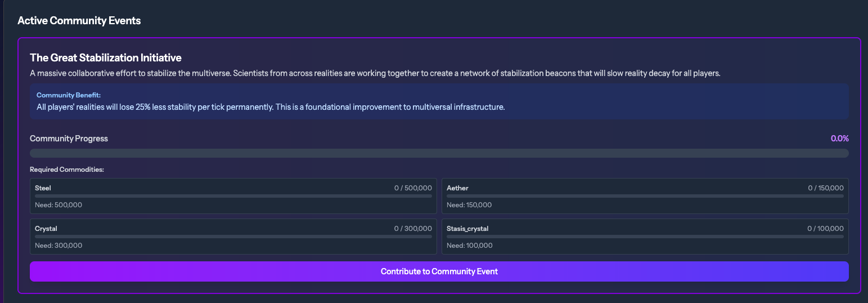Click the 0.0% progress percentage
The image size is (868, 303).
click(x=839, y=139)
